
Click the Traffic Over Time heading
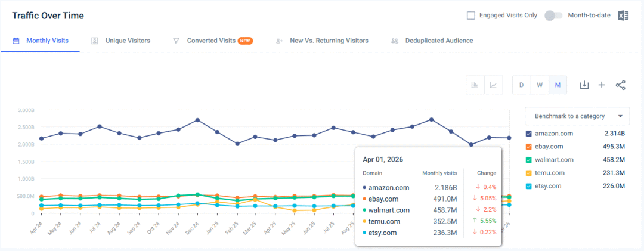(x=48, y=16)
